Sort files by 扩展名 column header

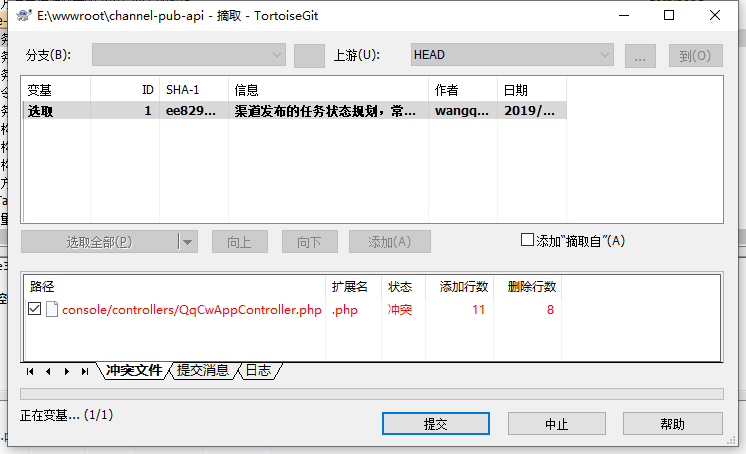353,286
